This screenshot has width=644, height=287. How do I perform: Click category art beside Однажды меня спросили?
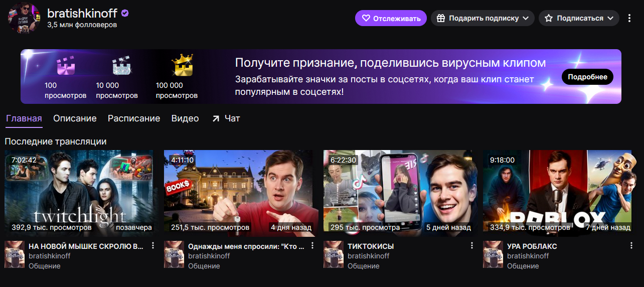click(174, 254)
